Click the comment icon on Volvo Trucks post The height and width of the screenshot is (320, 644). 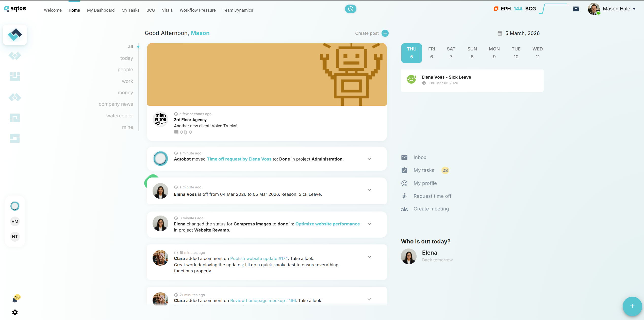click(x=176, y=132)
